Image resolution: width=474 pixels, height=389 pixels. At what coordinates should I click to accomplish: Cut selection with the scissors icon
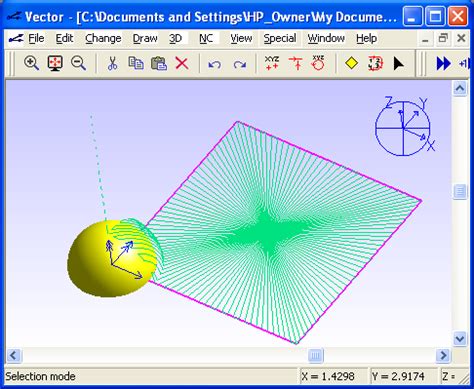tap(113, 63)
